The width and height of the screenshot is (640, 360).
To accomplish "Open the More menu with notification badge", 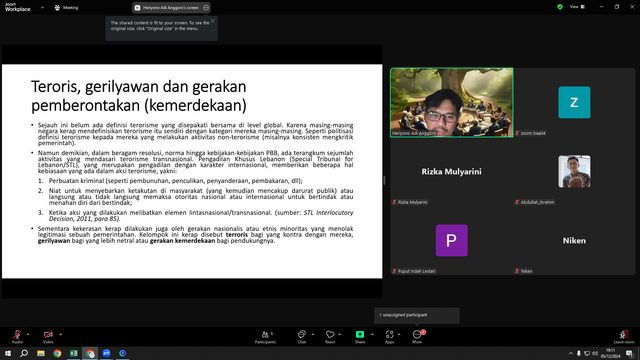I will coord(417,337).
